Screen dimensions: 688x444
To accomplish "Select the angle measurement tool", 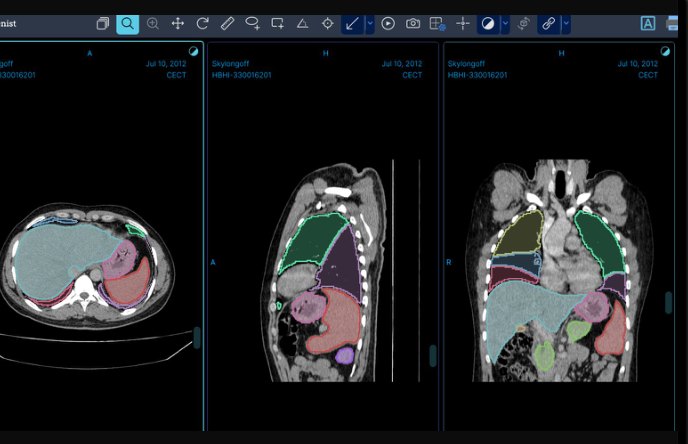I will [x=302, y=24].
